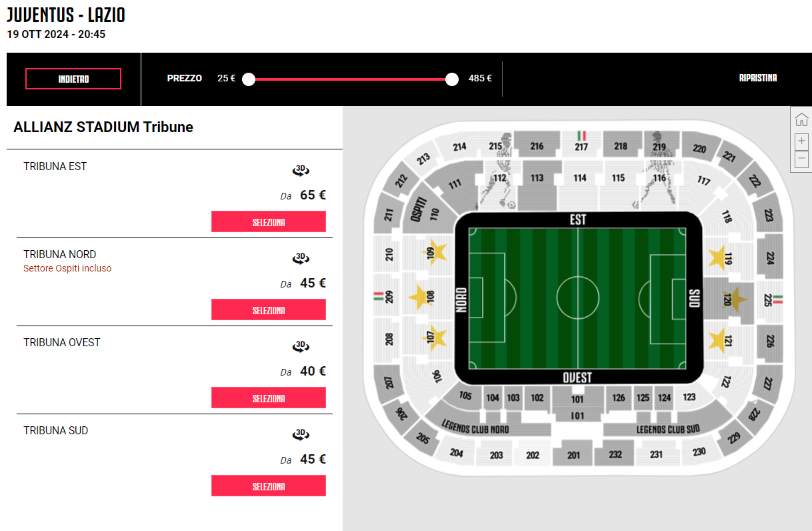Pick Legends Club Nord on the map
This screenshot has height=531, width=812.
point(475,427)
